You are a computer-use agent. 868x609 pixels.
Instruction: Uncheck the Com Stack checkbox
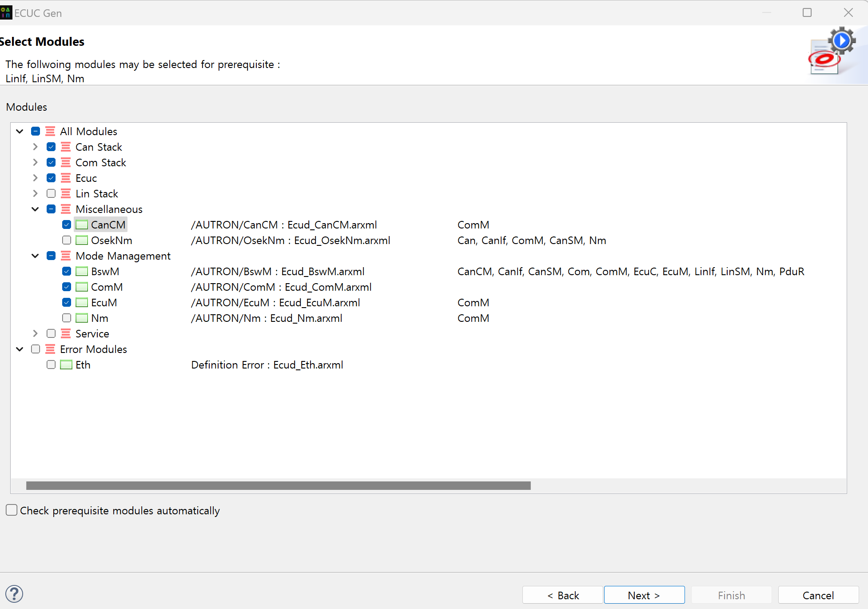click(51, 162)
